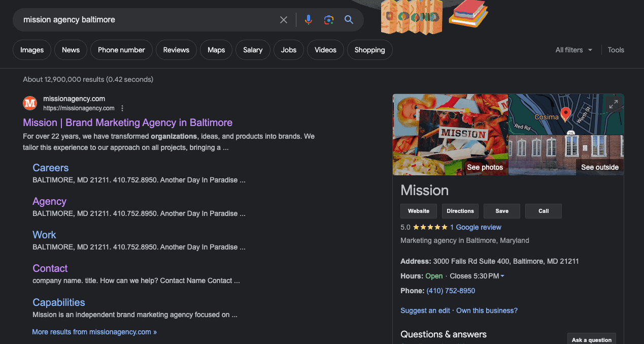This screenshot has width=644, height=344.
Task: Select the Phone number filter chip
Action: (121, 50)
